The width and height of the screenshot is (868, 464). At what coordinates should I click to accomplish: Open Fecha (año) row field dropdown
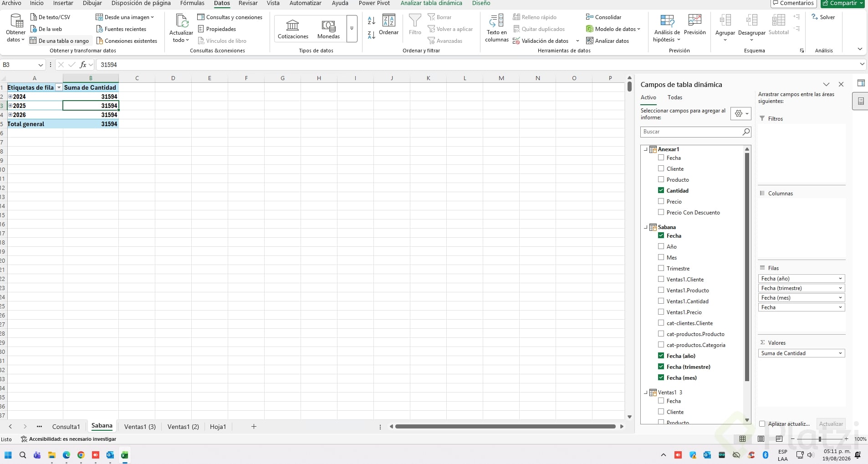pos(840,279)
